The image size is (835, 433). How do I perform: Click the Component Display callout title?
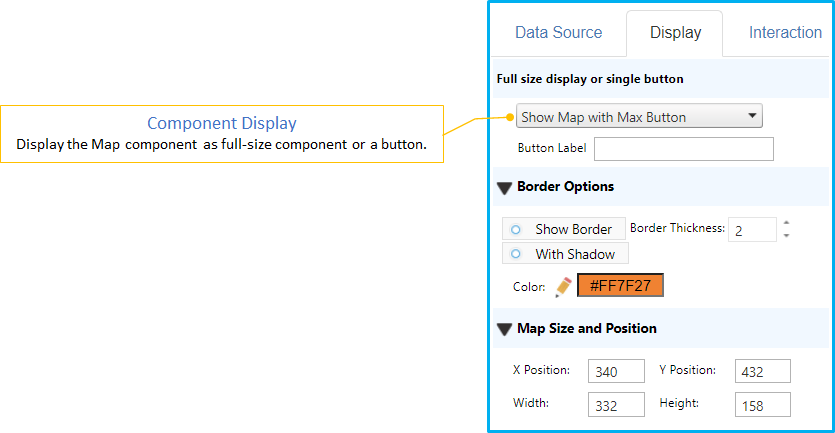tap(221, 123)
